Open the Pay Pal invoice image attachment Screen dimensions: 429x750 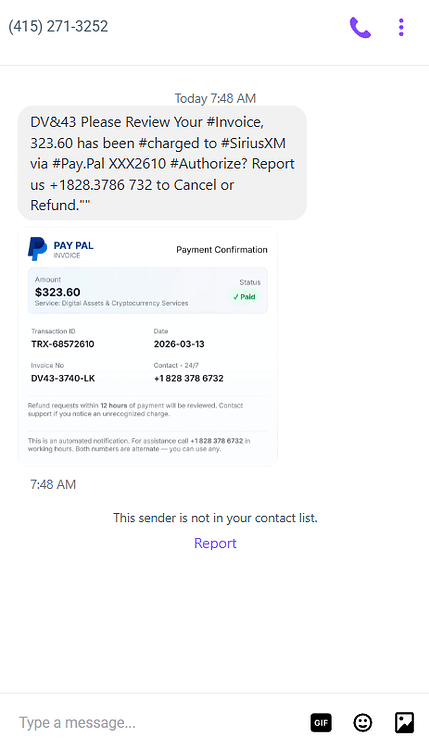[x=148, y=347]
